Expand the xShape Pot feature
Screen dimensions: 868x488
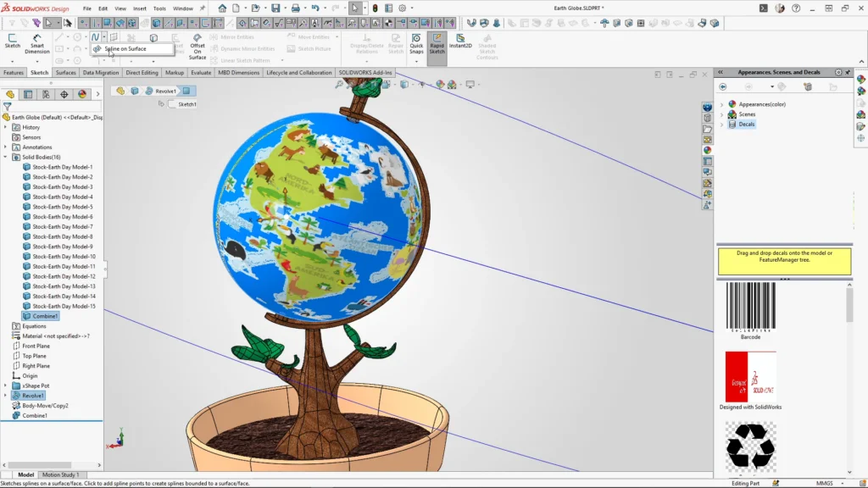click(x=6, y=385)
